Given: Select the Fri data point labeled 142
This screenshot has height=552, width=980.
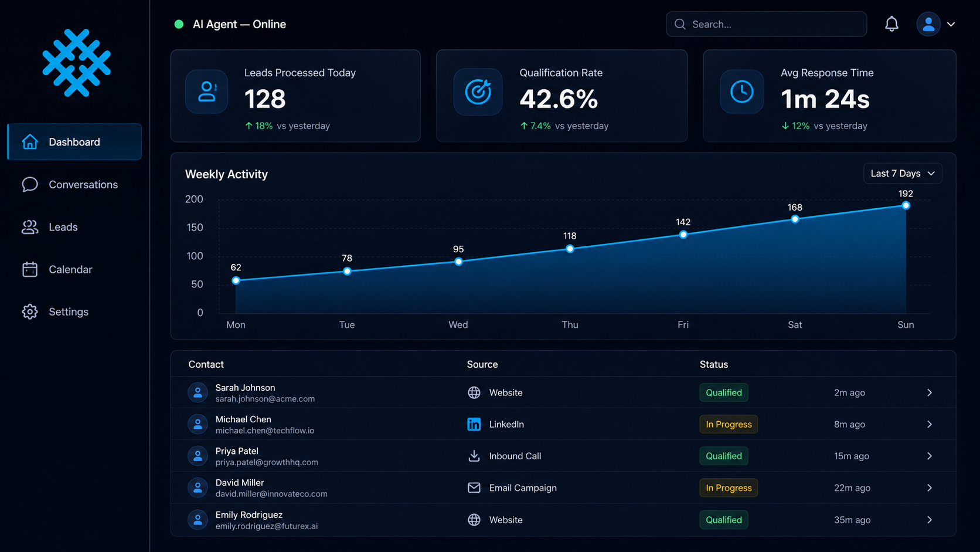Looking at the screenshot, I should tap(683, 235).
